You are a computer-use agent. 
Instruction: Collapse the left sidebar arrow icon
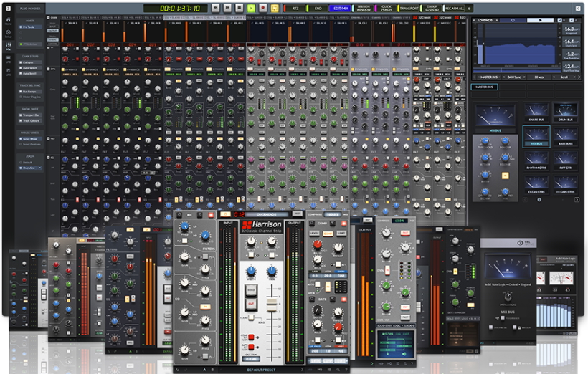point(8,9)
